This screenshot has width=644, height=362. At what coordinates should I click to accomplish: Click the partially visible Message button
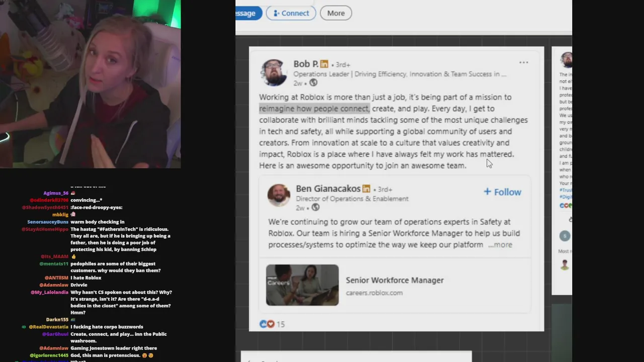point(249,13)
